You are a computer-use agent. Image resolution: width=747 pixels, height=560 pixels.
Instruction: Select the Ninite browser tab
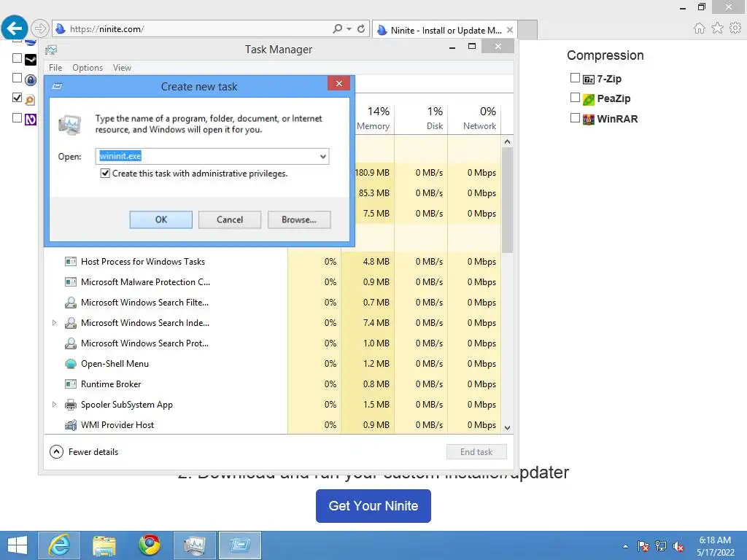pos(444,30)
